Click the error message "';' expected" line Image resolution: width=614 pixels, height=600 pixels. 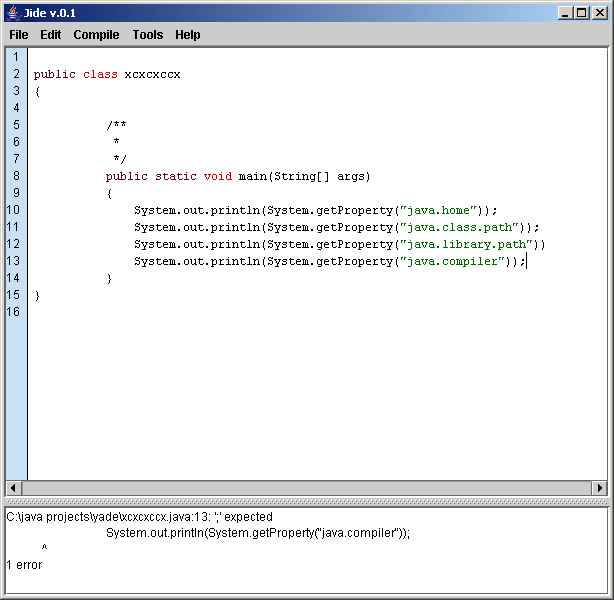point(139,517)
